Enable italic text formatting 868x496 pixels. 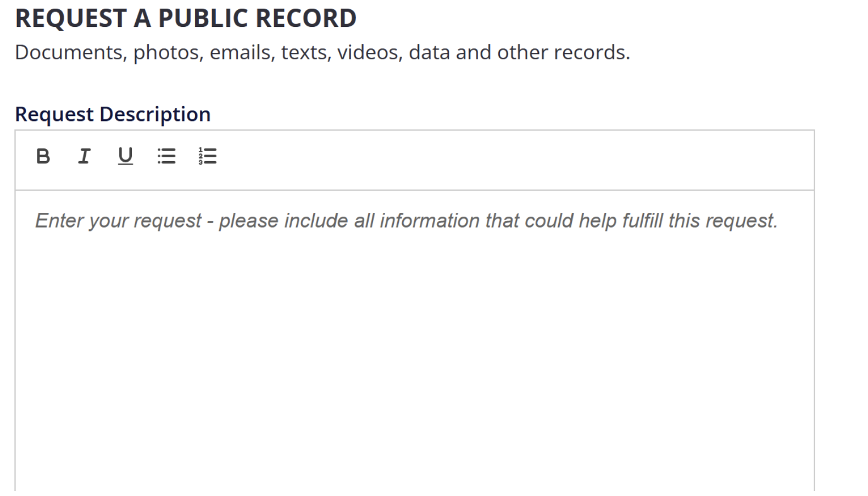click(x=84, y=157)
